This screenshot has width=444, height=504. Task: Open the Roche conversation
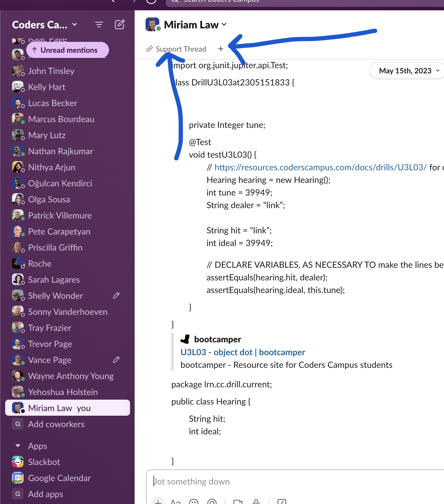pyautogui.click(x=68, y=263)
